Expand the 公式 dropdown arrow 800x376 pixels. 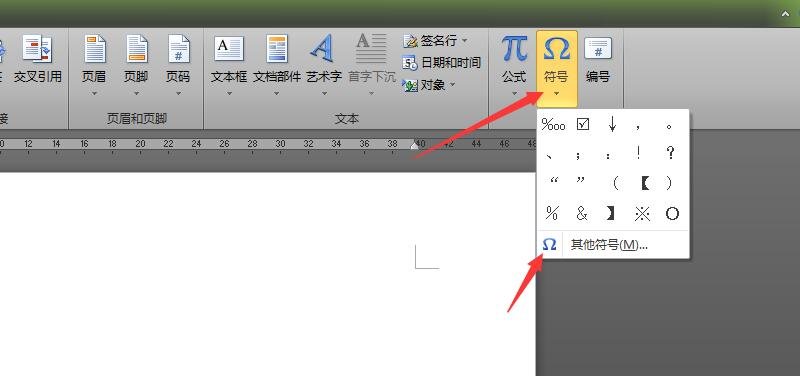514,93
